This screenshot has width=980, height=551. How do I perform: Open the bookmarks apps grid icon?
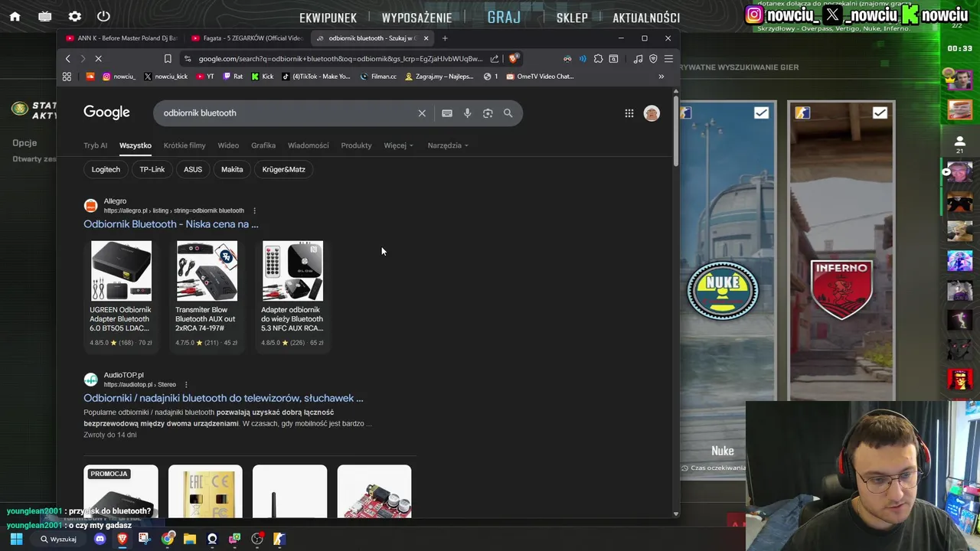[67, 77]
